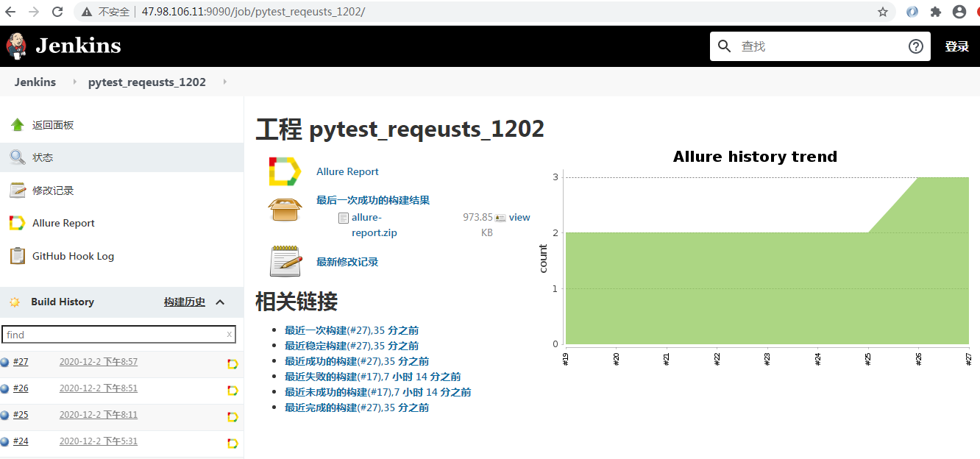The image size is (980, 459).
Task: Click the blue status ball for build #26
Action: 4,388
